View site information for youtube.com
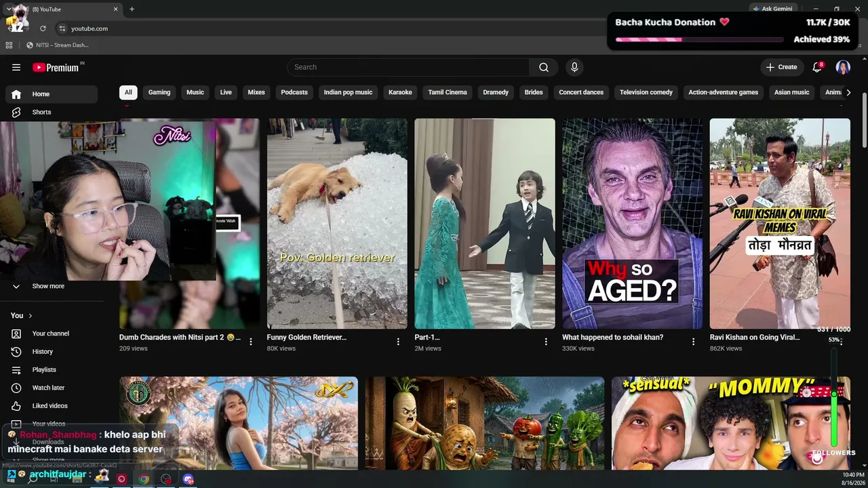868x488 pixels. click(x=62, y=28)
